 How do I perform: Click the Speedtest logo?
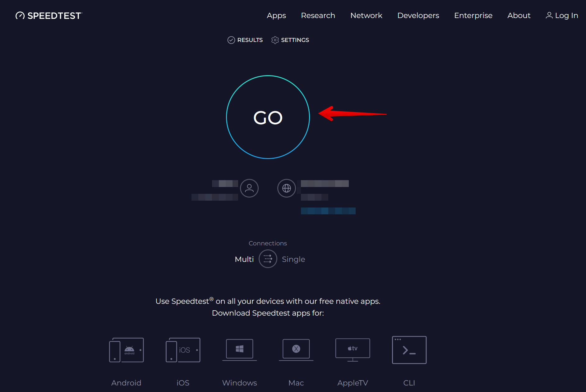click(x=49, y=16)
